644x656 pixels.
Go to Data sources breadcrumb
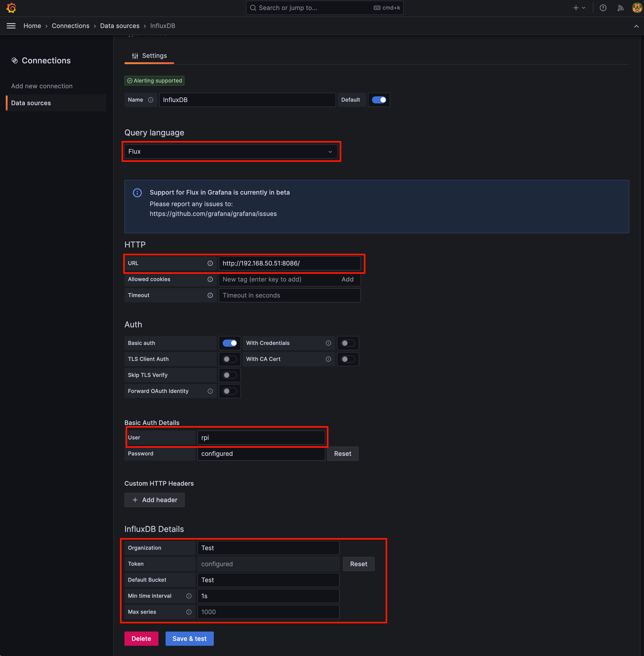[120, 26]
